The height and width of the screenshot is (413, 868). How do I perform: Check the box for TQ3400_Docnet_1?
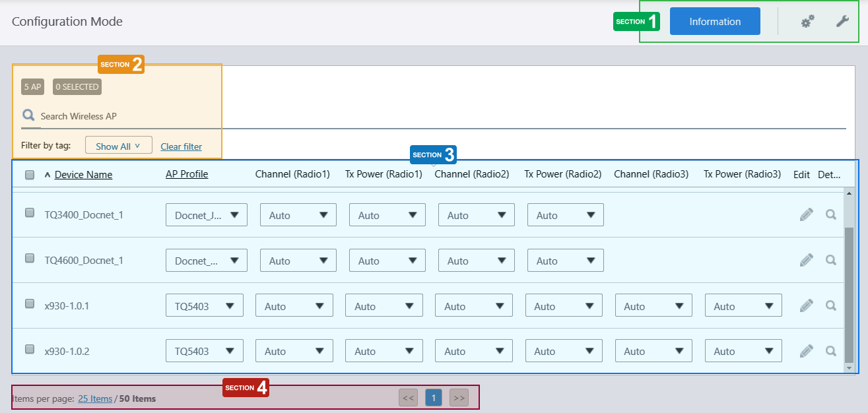30,212
